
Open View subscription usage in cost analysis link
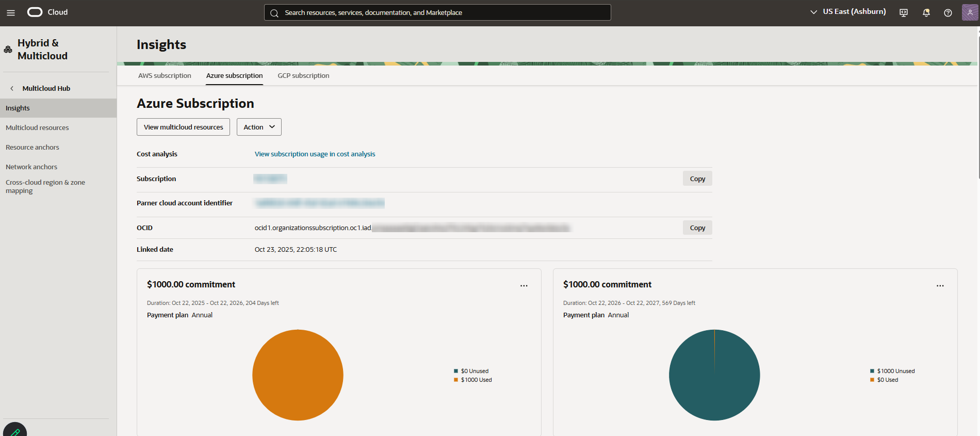315,154
